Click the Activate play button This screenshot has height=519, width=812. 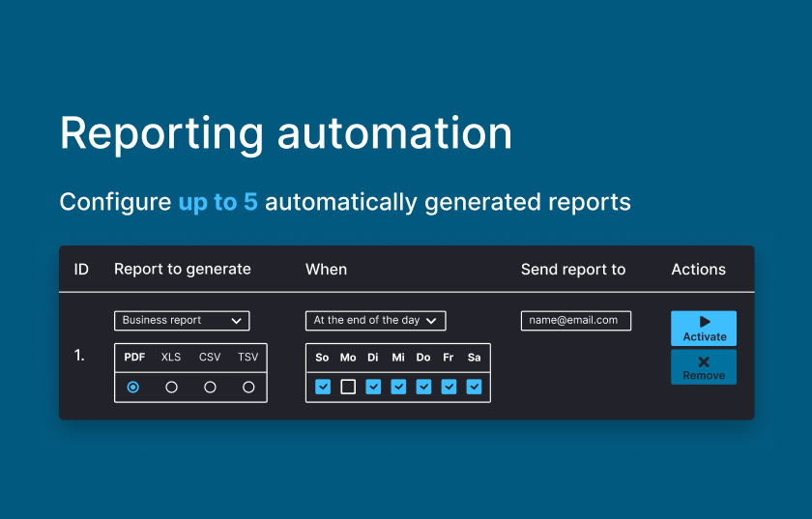coord(704,329)
